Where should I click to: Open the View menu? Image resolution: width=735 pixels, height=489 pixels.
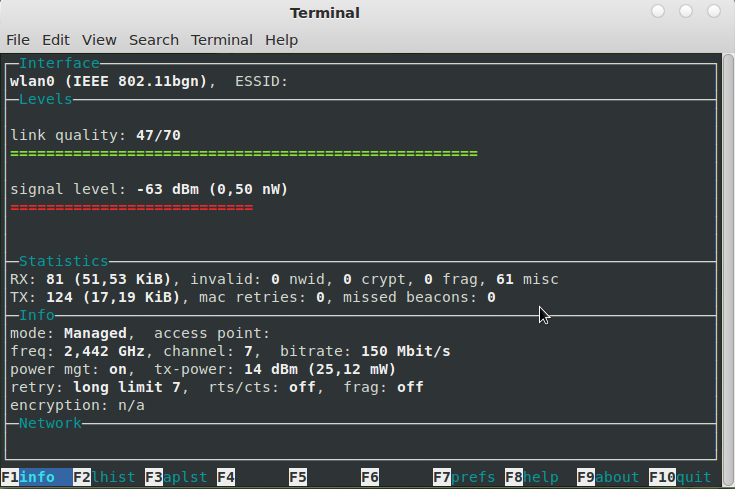(x=99, y=40)
